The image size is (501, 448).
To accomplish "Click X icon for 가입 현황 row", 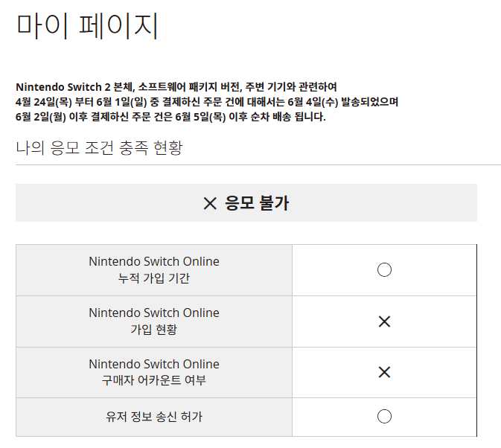I will [x=384, y=321].
